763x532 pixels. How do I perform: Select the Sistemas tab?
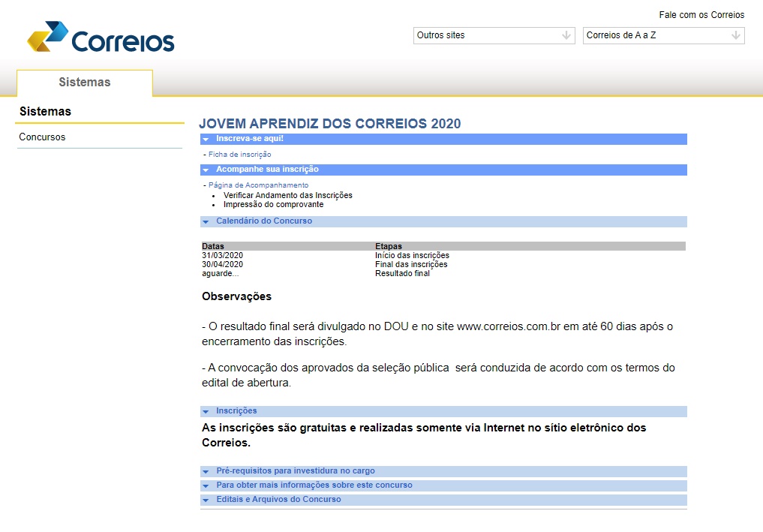(85, 83)
